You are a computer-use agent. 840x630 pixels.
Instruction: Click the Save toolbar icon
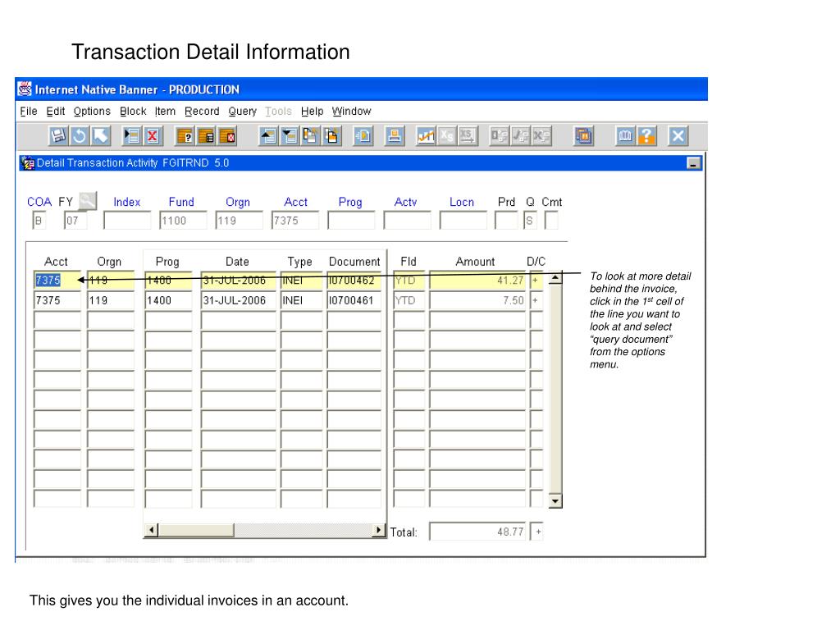click(58, 135)
